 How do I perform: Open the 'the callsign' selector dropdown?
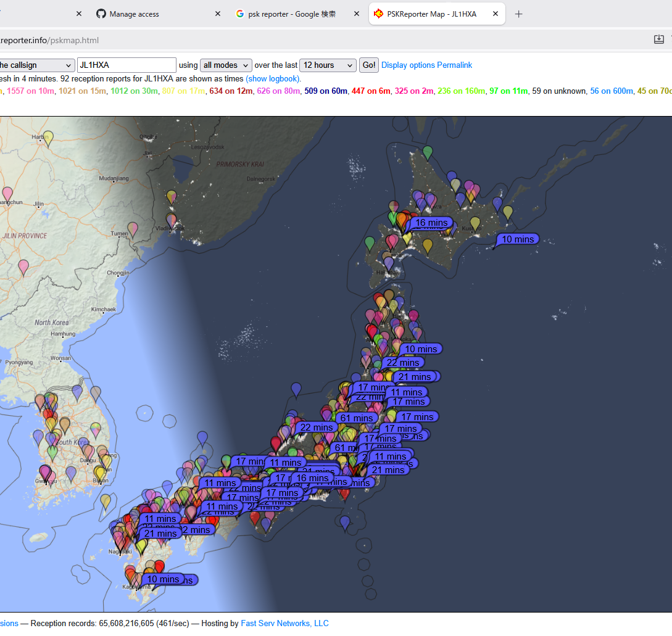tap(36, 65)
